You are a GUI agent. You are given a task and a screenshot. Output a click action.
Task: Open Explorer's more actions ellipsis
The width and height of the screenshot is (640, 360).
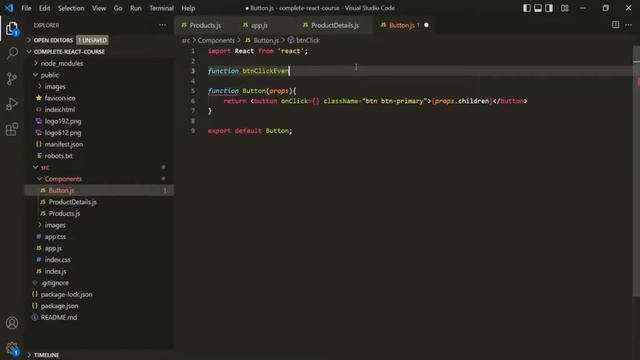(x=162, y=25)
